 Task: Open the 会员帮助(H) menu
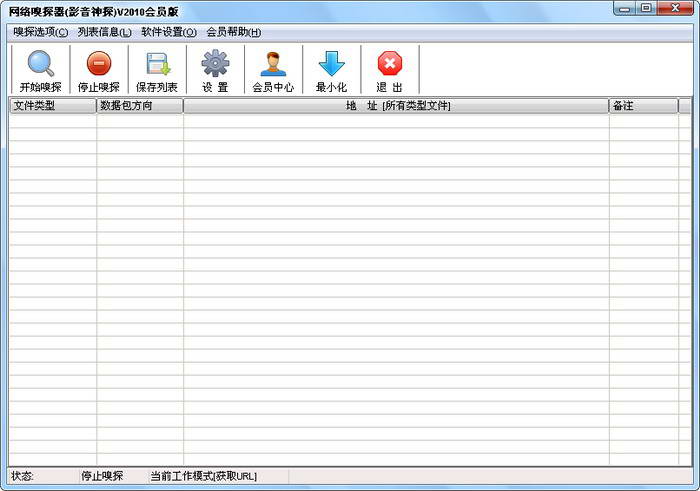[233, 32]
